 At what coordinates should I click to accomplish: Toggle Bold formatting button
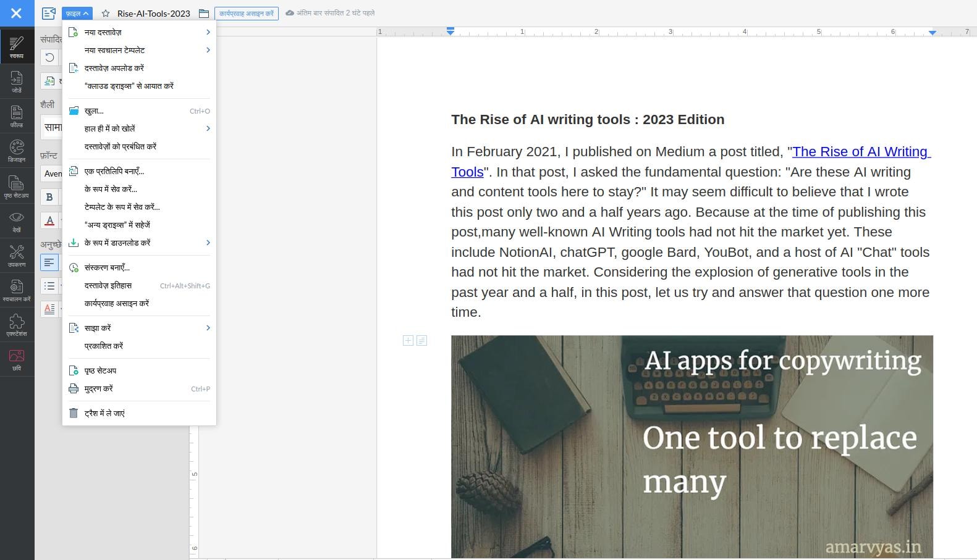[x=49, y=197]
